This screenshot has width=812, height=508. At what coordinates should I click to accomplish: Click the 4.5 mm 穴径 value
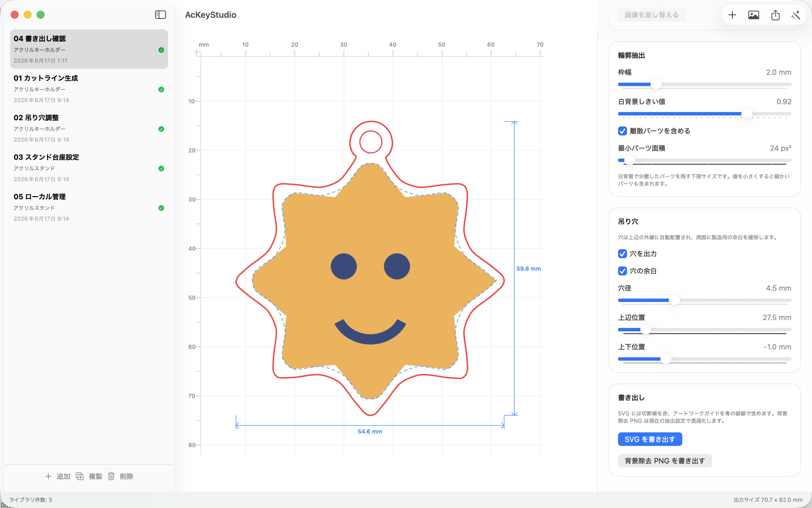(778, 288)
